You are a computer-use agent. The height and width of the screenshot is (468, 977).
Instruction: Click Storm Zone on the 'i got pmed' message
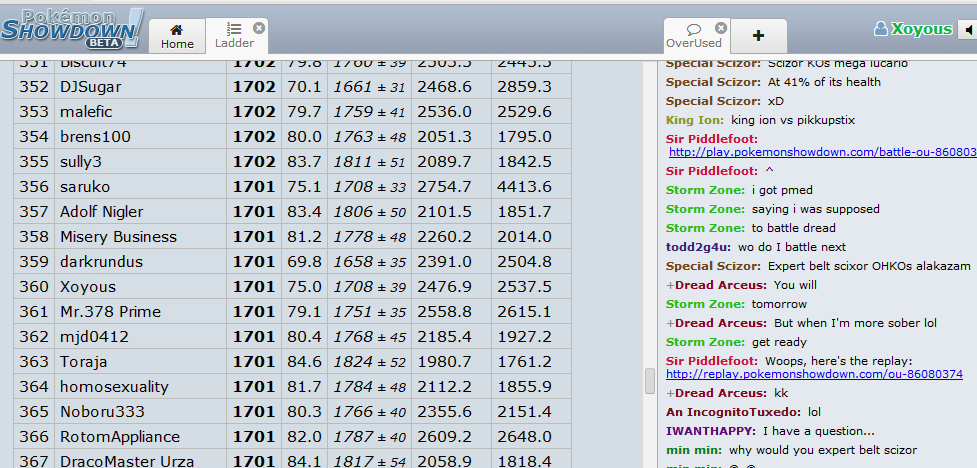(x=703, y=190)
